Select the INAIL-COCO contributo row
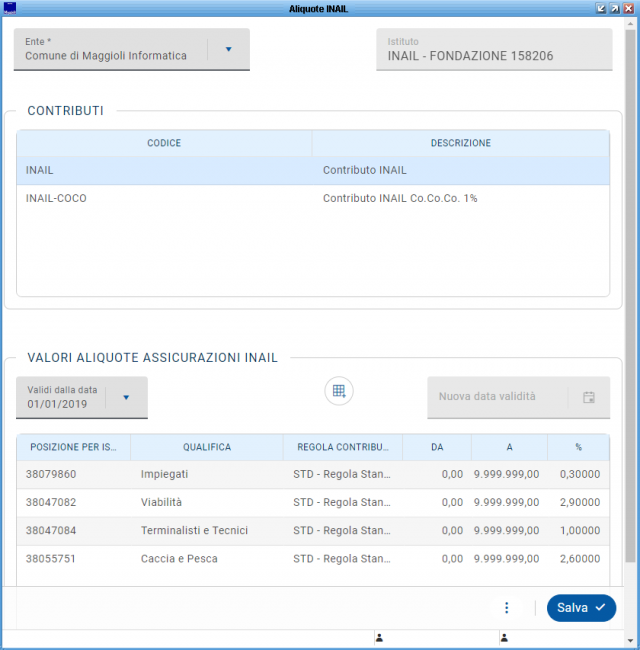The width and height of the screenshot is (640, 650). pyautogui.click(x=312, y=199)
